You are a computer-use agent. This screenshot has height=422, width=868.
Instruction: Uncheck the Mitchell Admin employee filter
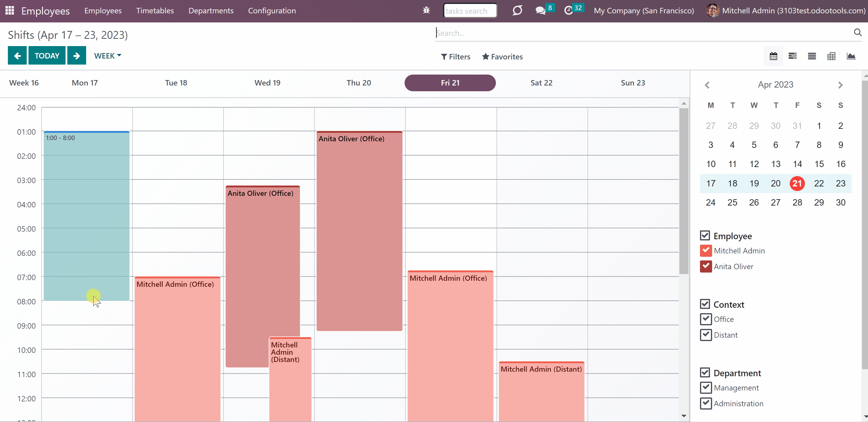pyautogui.click(x=705, y=251)
